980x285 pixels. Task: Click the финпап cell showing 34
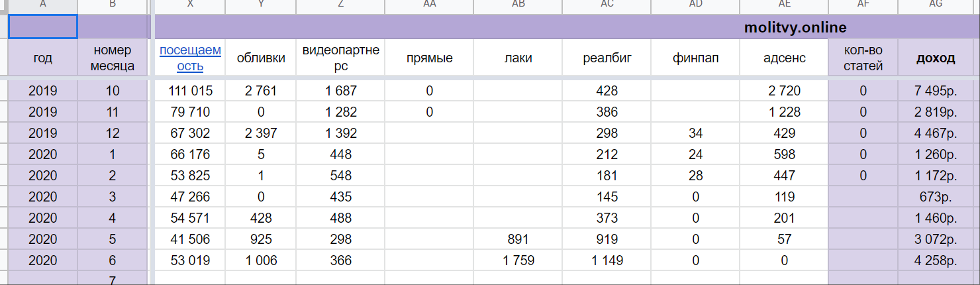point(695,133)
